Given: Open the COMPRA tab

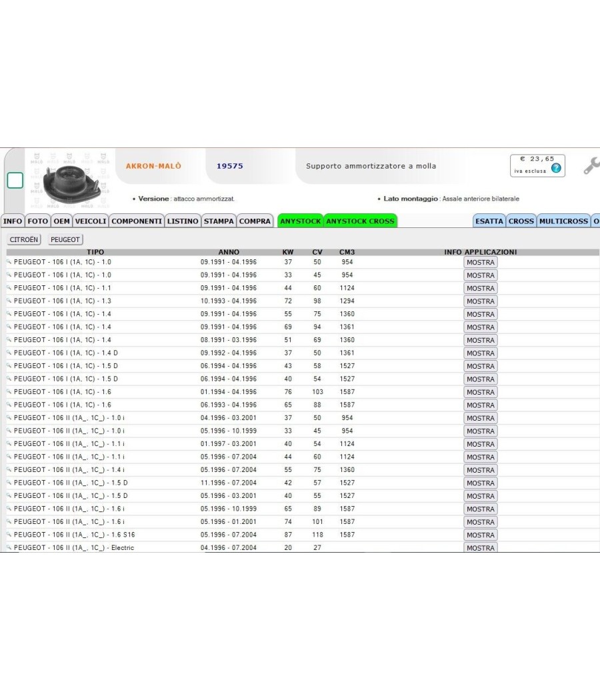Looking at the screenshot, I should point(255,221).
